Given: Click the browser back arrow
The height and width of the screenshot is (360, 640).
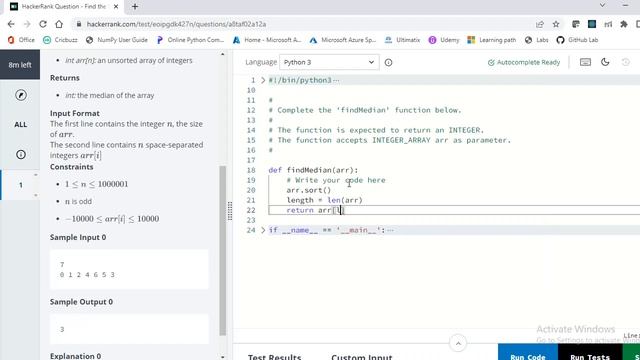Looking at the screenshot, I should pos(11,24).
